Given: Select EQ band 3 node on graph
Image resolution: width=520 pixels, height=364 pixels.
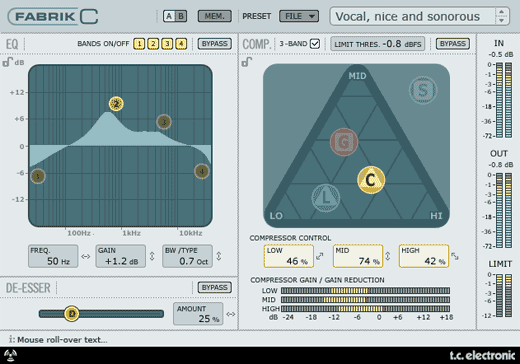Looking at the screenshot, I should pyautogui.click(x=164, y=122).
